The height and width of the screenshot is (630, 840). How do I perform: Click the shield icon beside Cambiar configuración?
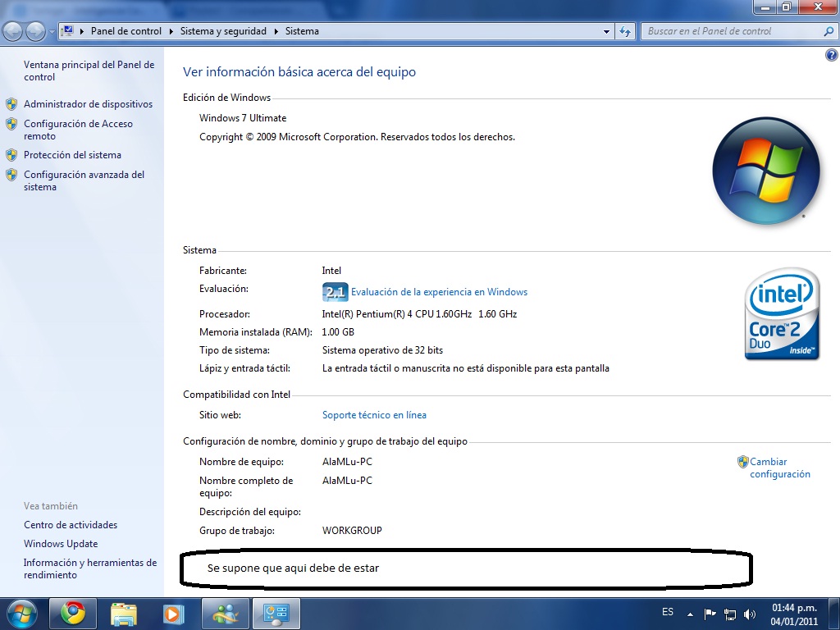(742, 461)
